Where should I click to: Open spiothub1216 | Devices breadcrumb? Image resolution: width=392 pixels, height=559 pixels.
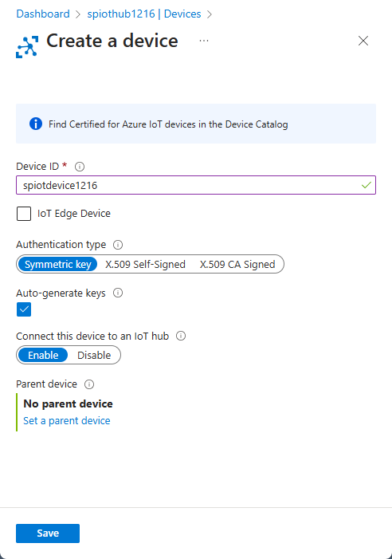(144, 14)
